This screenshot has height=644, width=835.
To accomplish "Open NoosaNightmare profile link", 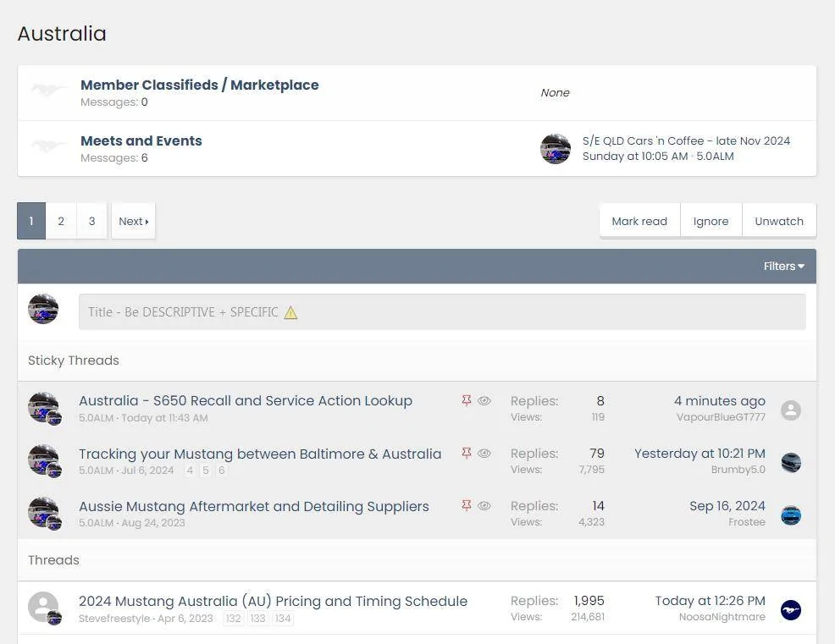I will point(722,617).
